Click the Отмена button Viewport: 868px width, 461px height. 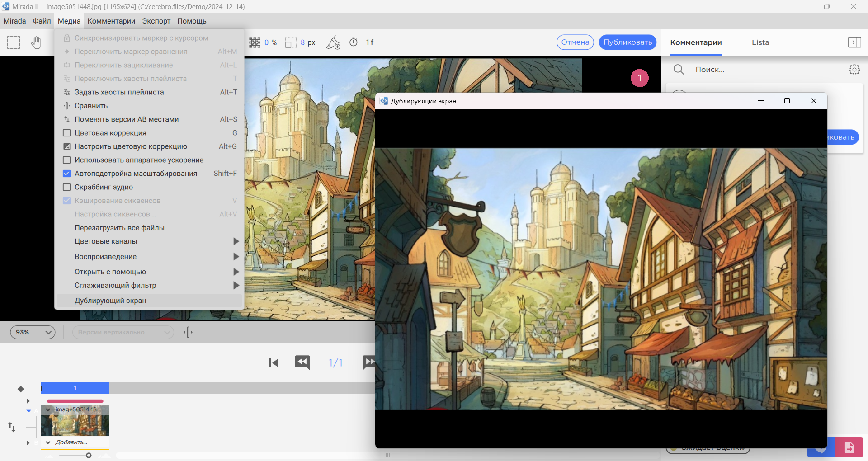point(575,42)
